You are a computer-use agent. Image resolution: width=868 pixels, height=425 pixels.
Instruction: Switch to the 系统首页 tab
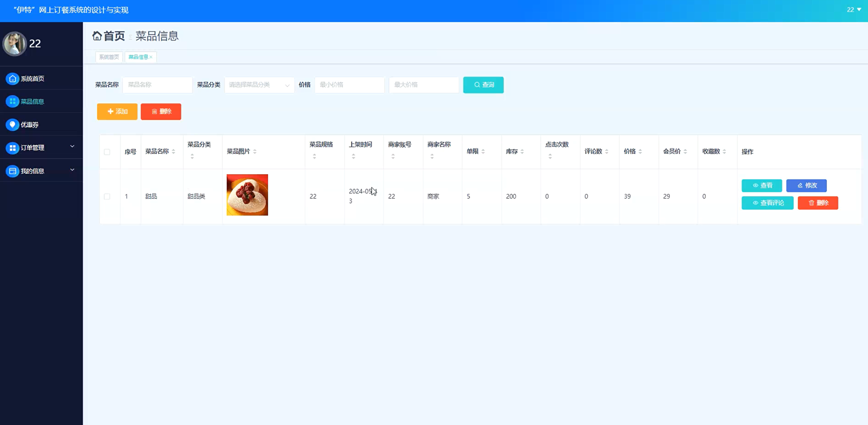(109, 57)
